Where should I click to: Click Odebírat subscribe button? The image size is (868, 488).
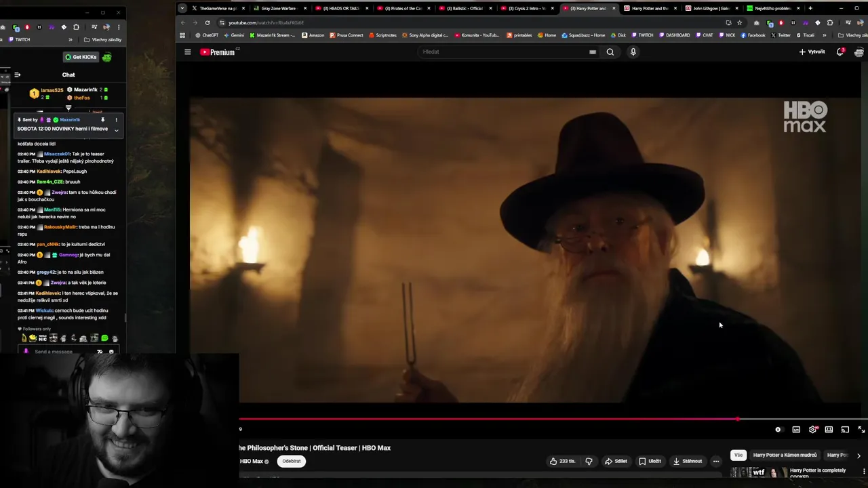pos(292,461)
